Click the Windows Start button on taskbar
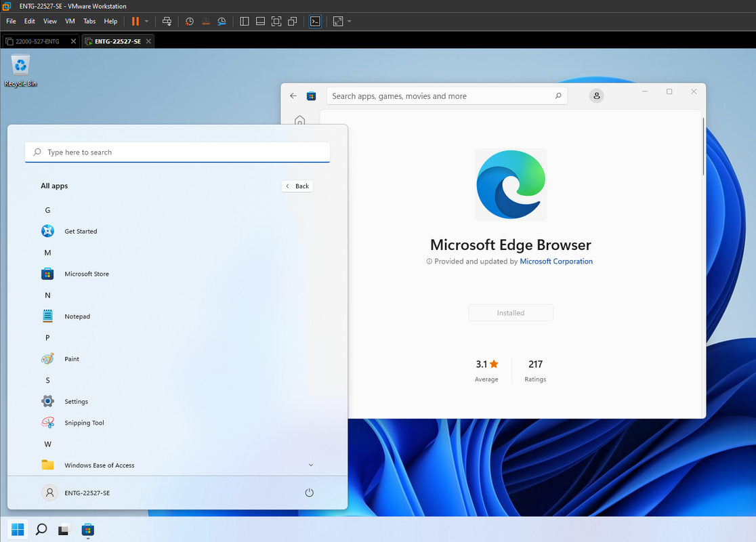Image resolution: width=756 pixels, height=542 pixels. [x=18, y=529]
